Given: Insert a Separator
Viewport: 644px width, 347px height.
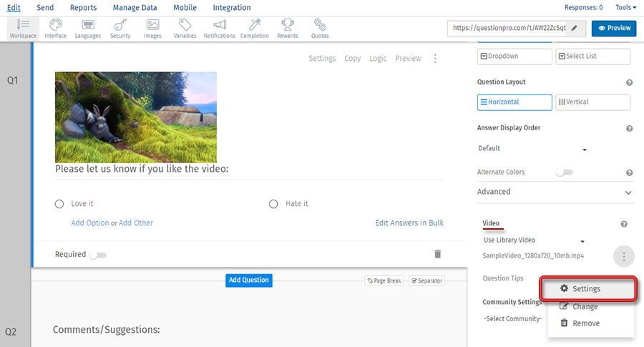Looking at the screenshot, I should click(426, 280).
